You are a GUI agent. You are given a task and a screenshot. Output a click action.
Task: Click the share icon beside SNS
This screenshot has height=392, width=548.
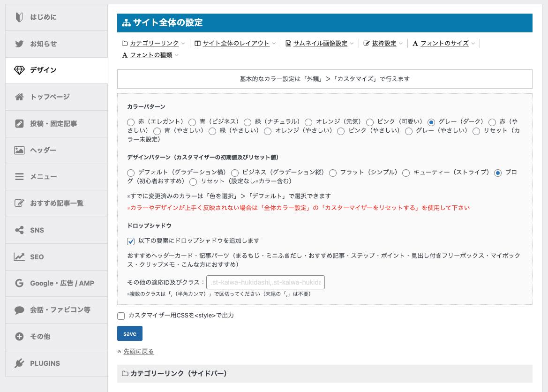(x=19, y=230)
